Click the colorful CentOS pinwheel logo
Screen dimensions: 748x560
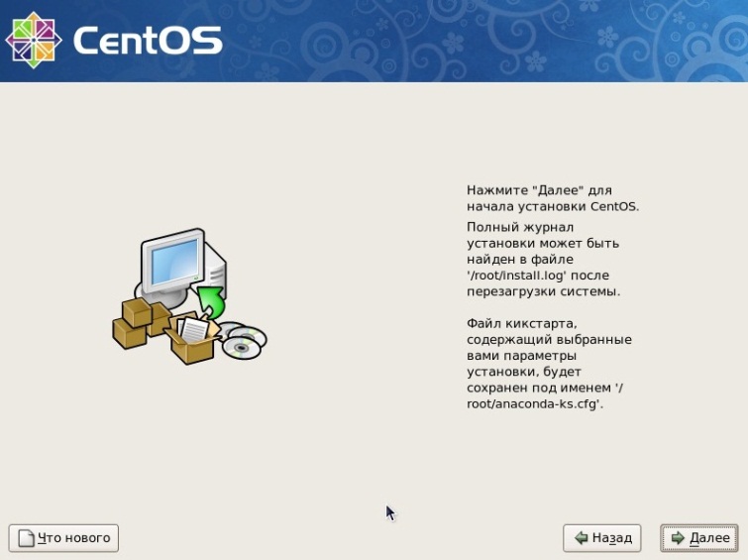[34, 40]
